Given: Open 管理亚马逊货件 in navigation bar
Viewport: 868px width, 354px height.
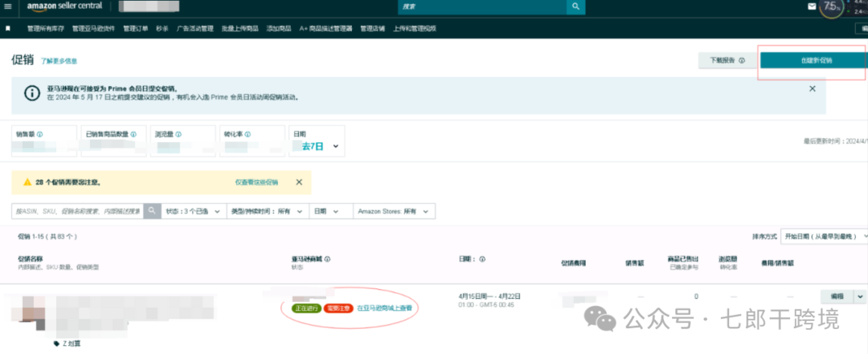Looking at the screenshot, I should (93, 28).
